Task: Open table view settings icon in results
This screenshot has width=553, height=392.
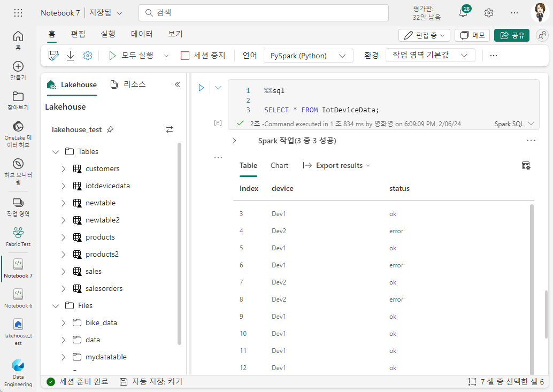Action: [526, 165]
